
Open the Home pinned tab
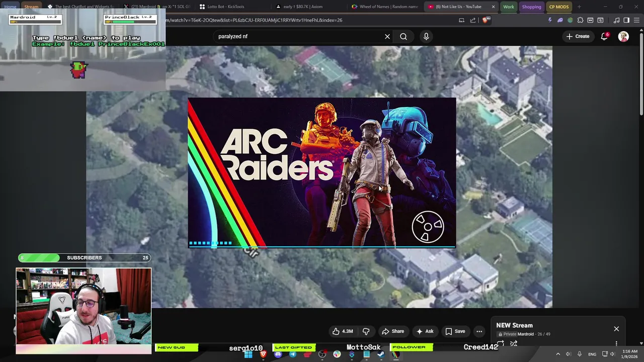(x=10, y=7)
